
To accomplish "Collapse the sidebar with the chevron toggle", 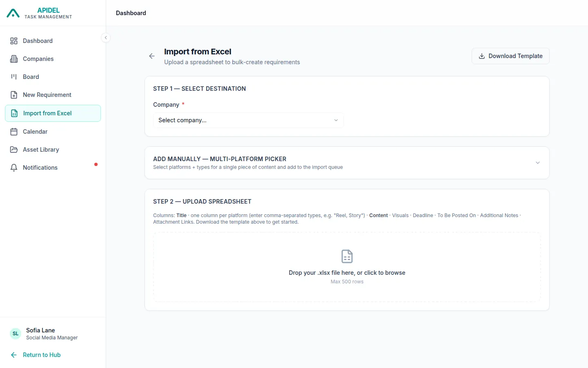I will [x=106, y=38].
